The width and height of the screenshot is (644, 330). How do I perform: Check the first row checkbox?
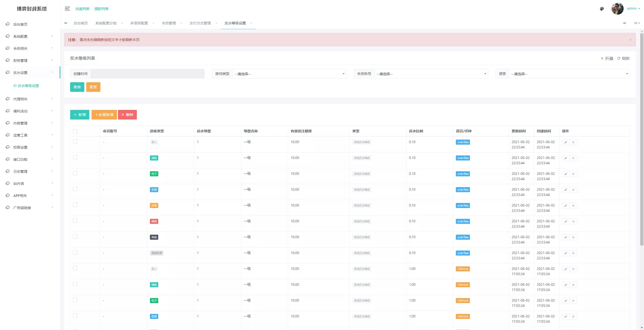pos(75,142)
